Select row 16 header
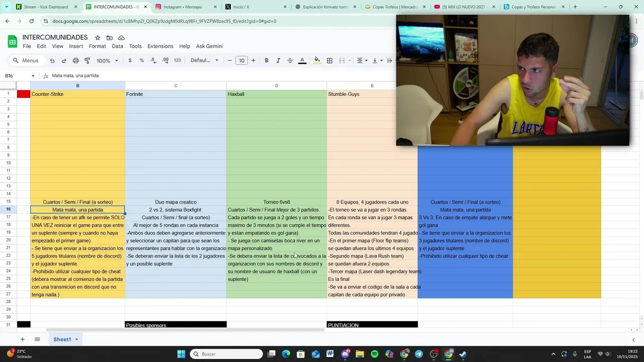The image size is (644, 362). (x=8, y=210)
